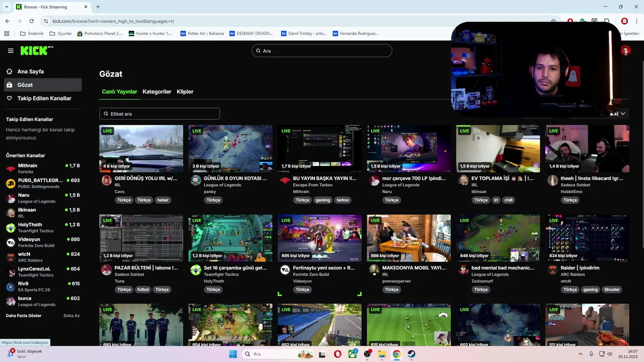Screen dimensions: 644x362
Task: Open the MAKEDONYA MOBIL YAYI stream thumbnail
Action: click(x=409, y=238)
